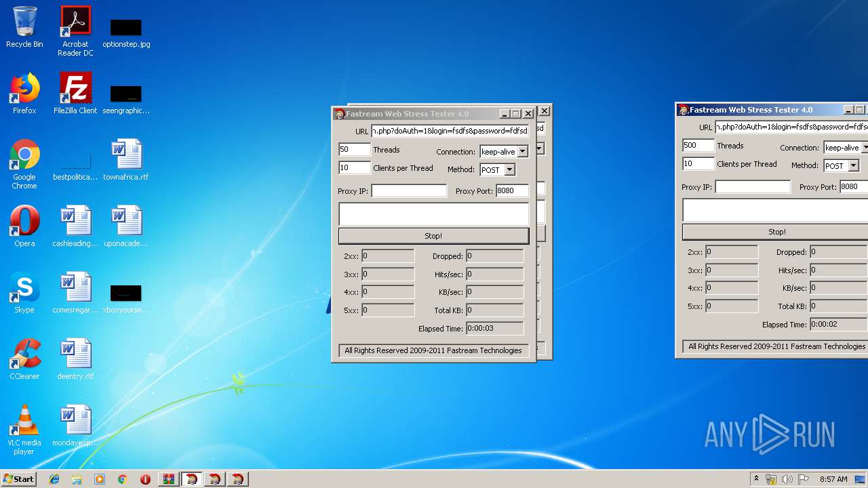
Task: Minimize the right-side Stress Tester window
Action: point(848,110)
